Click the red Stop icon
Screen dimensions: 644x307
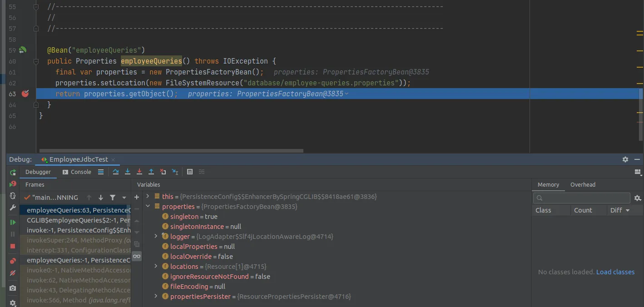13,246
